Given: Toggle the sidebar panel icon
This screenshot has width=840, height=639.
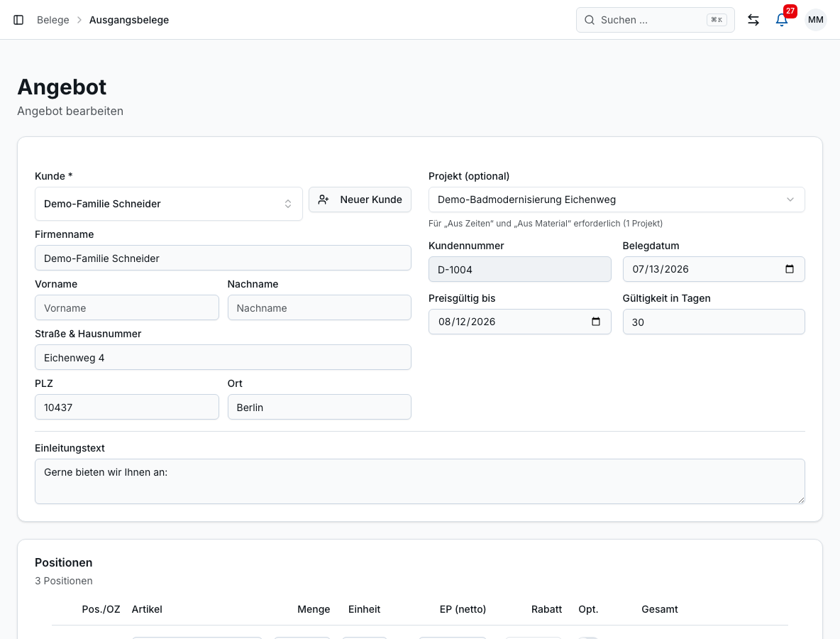Looking at the screenshot, I should 18,20.
